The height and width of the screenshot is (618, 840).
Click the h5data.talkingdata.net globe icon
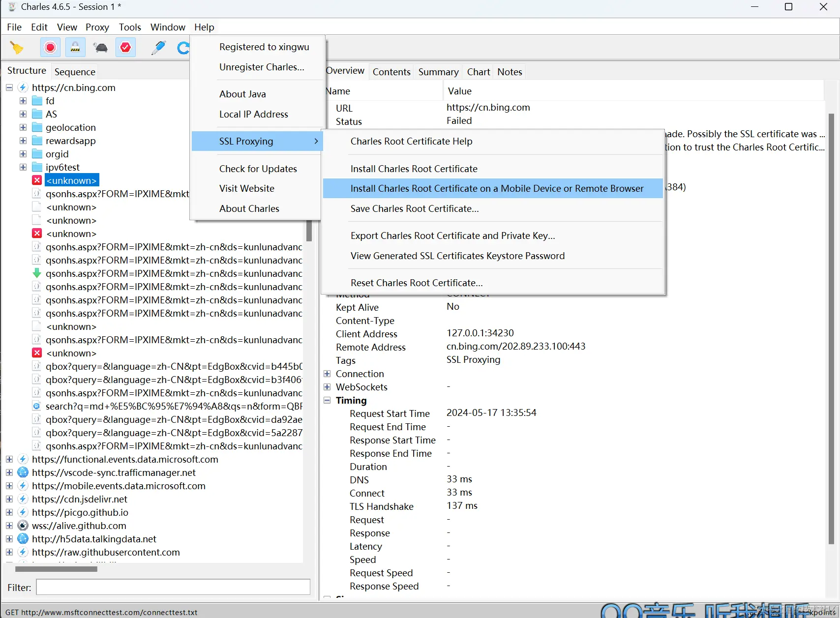click(x=23, y=539)
